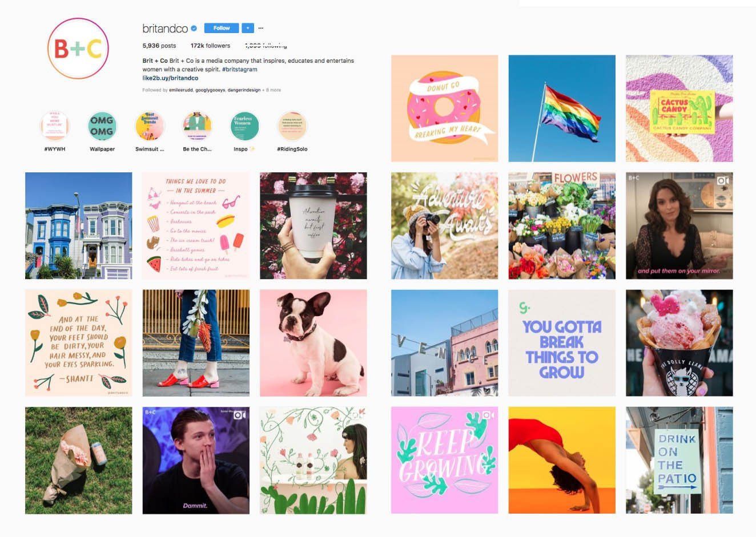Open the Fearless Women Inspo highlight

(x=244, y=126)
